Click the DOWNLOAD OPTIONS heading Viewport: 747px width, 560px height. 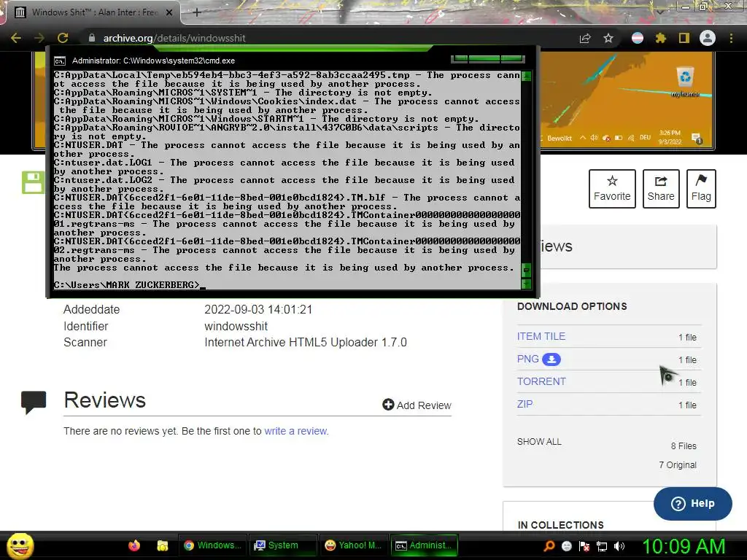(572, 306)
